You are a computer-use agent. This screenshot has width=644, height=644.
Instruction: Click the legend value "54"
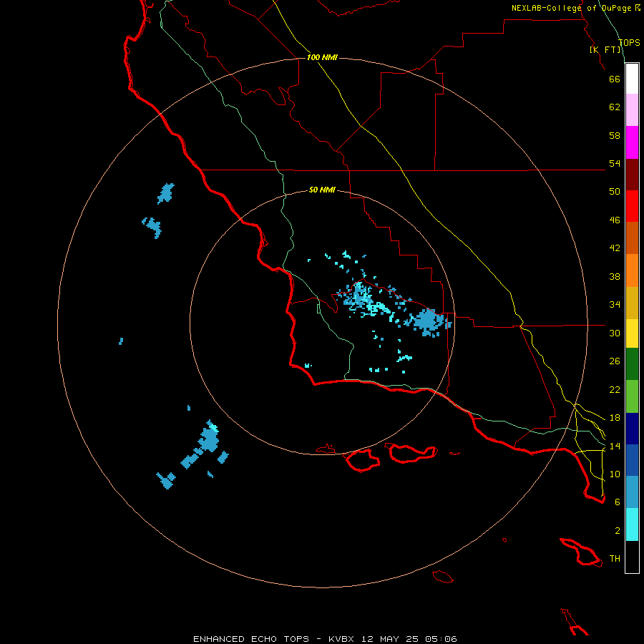[x=615, y=163]
